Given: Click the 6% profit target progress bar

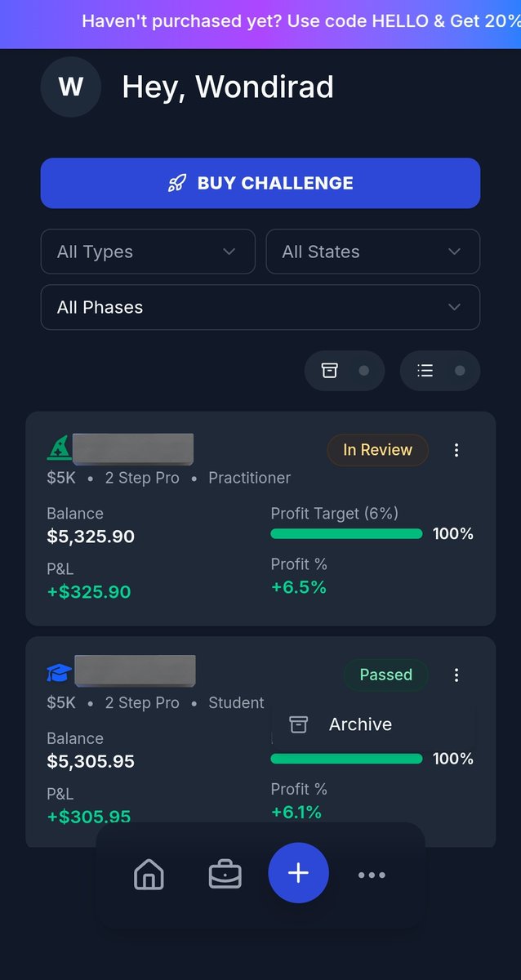Looking at the screenshot, I should (x=346, y=534).
